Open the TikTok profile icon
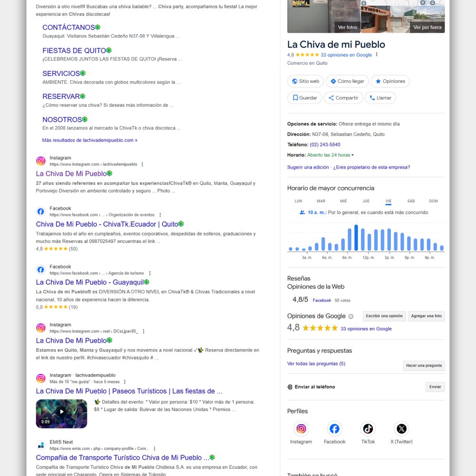The width and height of the screenshot is (476, 476). [x=368, y=429]
